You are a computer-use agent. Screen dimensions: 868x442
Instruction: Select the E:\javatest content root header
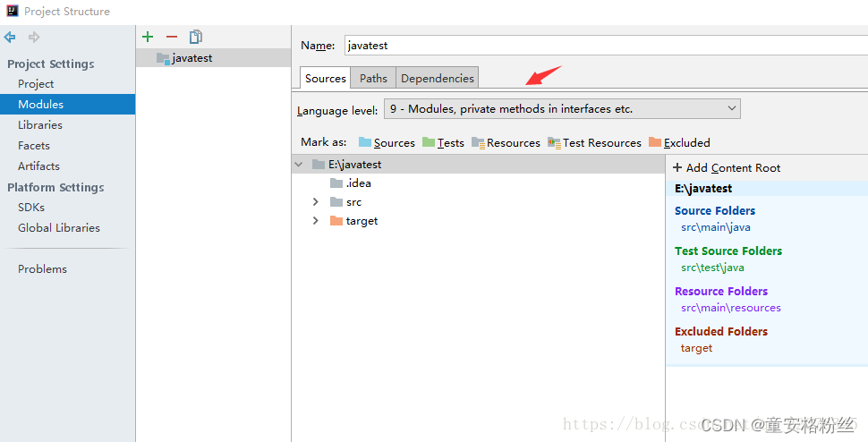[767, 189]
